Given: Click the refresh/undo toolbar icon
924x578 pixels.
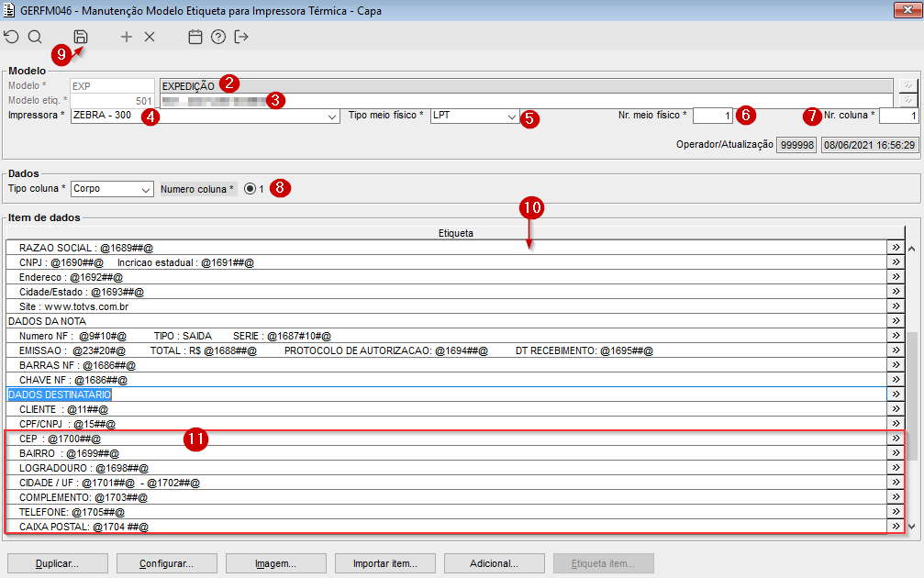Looking at the screenshot, I should tap(11, 37).
